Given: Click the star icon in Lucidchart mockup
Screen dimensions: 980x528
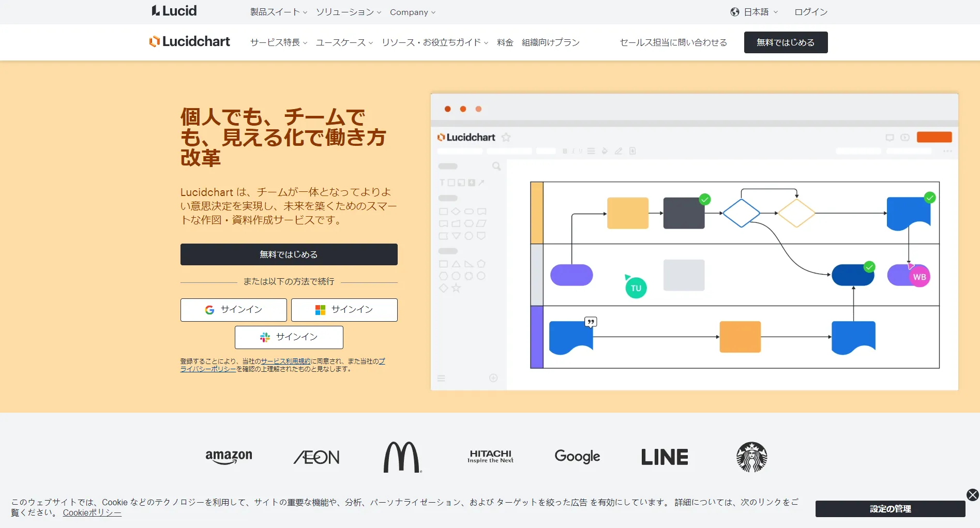Looking at the screenshot, I should pos(506,138).
